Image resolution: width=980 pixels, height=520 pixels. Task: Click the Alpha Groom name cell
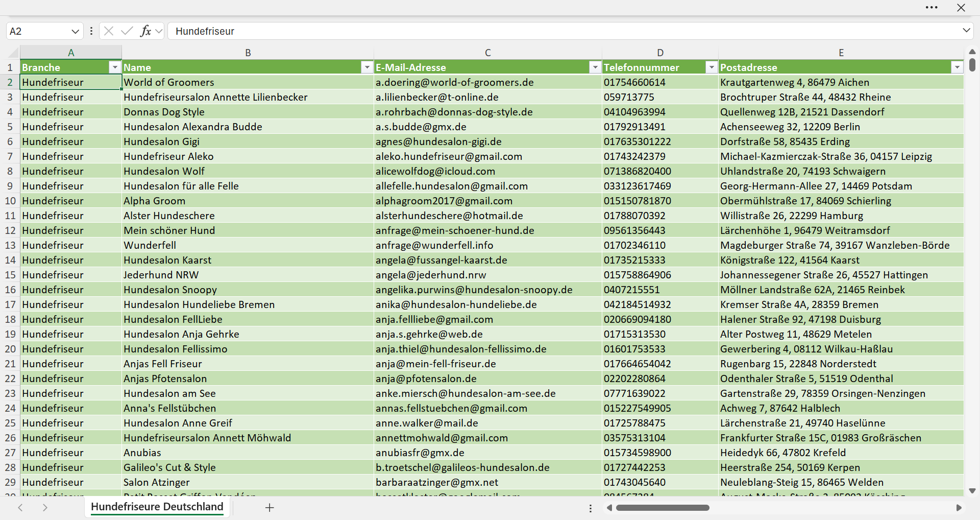[x=248, y=201]
